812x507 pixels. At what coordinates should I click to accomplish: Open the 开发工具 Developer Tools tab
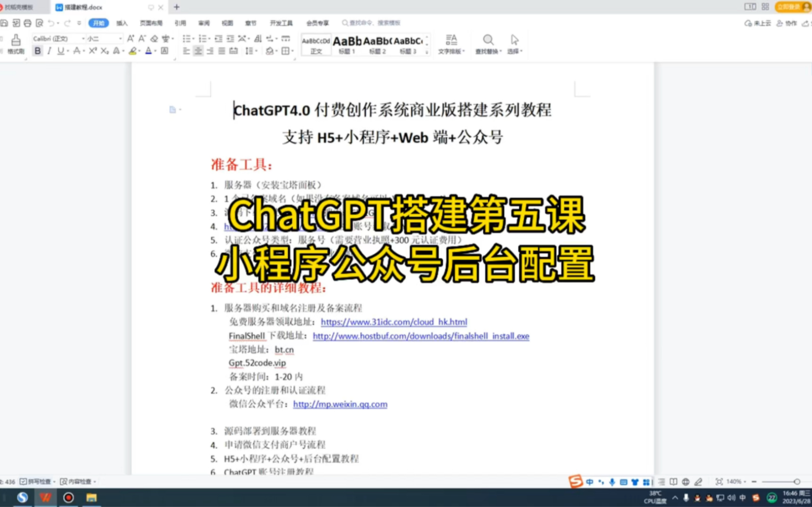click(x=281, y=23)
